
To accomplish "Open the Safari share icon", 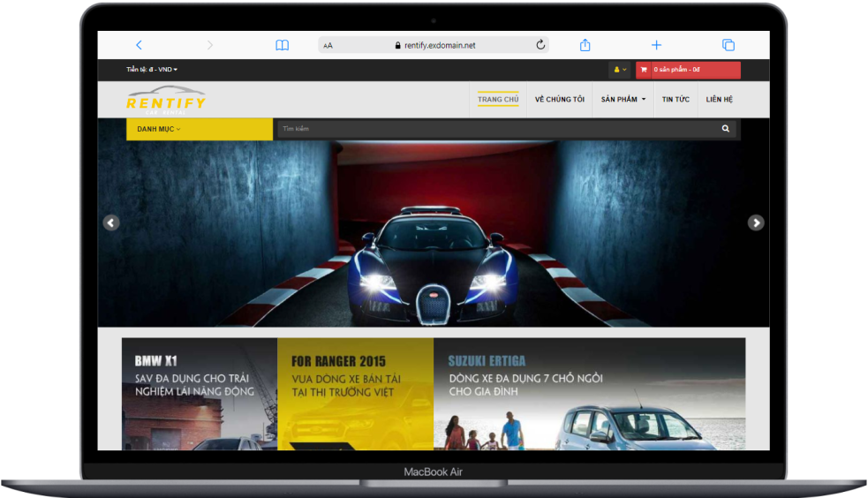I will click(x=585, y=45).
